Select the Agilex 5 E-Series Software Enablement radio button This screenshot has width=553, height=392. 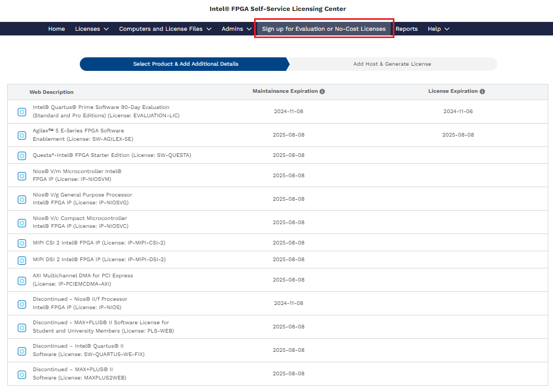(x=22, y=136)
